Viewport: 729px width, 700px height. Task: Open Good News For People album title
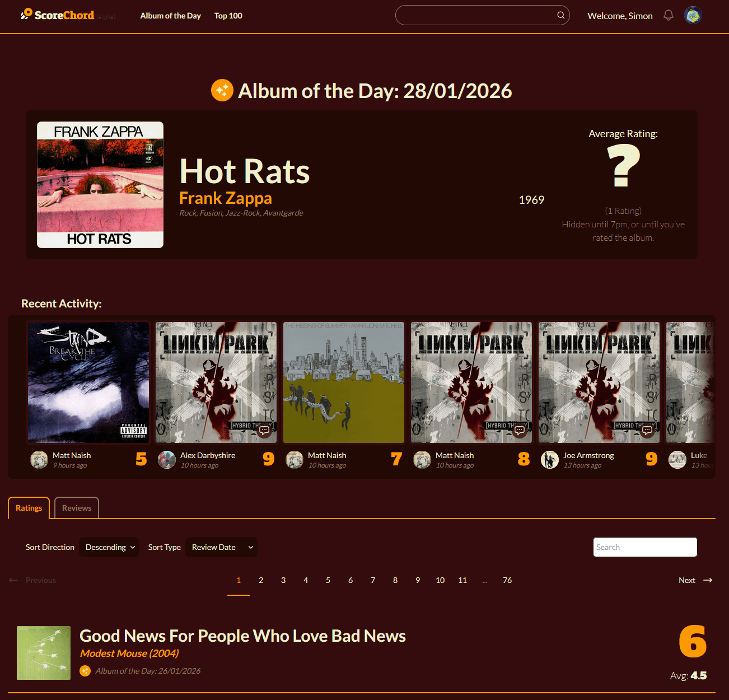(242, 636)
